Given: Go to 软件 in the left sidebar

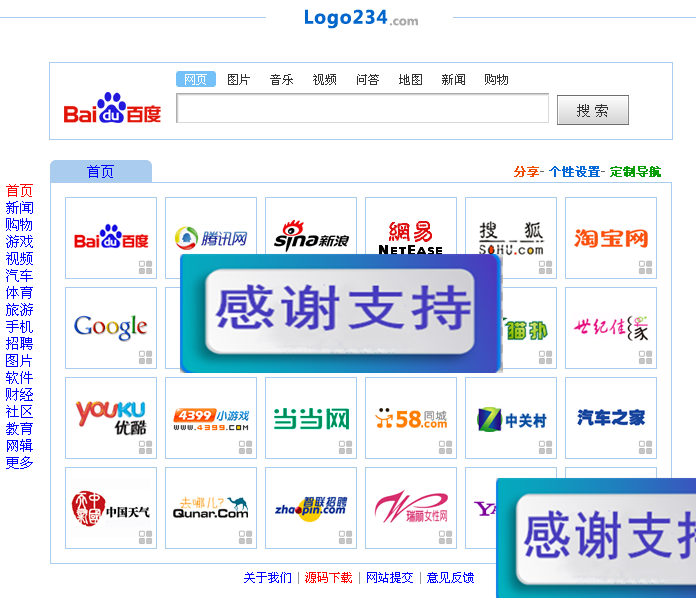Looking at the screenshot, I should pyautogui.click(x=19, y=377).
